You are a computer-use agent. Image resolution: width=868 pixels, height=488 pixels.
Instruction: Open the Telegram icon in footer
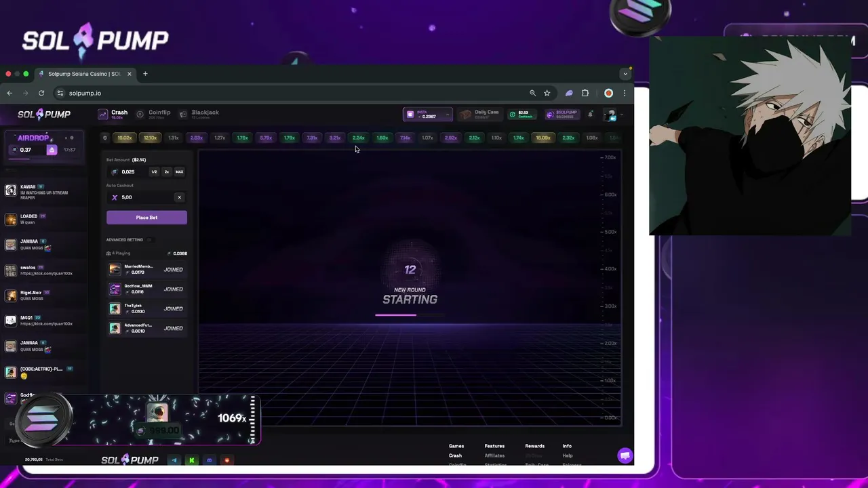(174, 460)
